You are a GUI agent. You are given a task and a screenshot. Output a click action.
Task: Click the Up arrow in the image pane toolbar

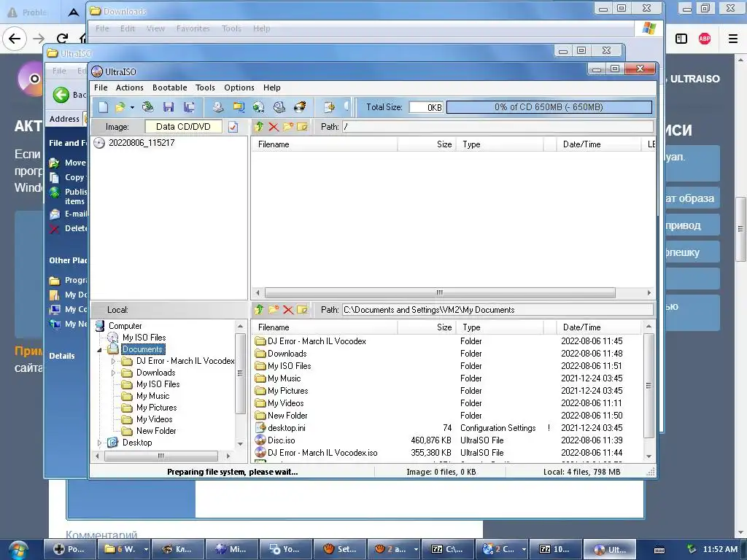point(259,127)
